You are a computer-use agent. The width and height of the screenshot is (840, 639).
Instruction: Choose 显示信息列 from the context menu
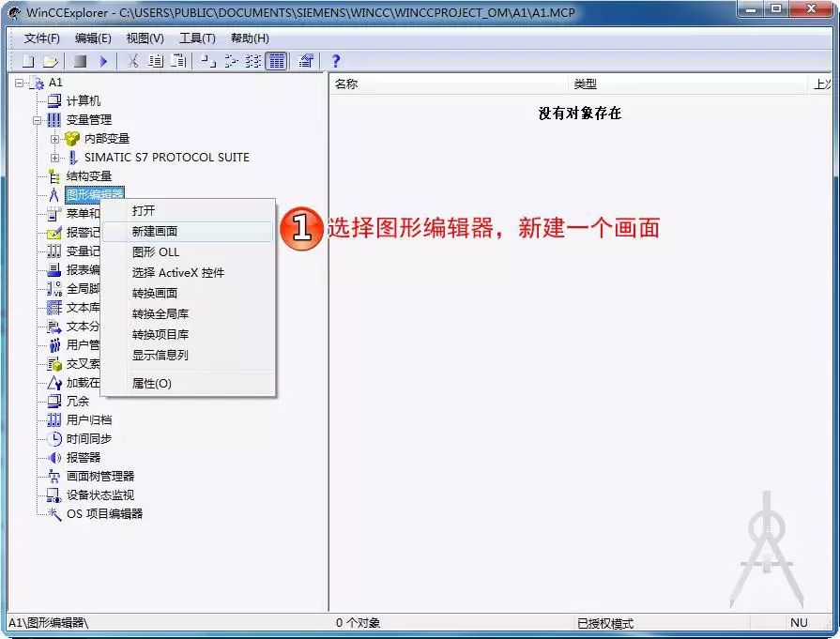188,355
